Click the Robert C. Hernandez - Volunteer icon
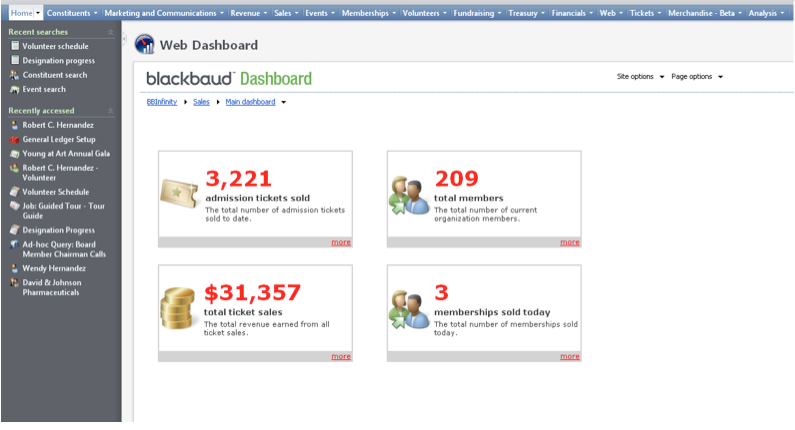Viewport: 795px width, 430px height. pyautogui.click(x=15, y=168)
